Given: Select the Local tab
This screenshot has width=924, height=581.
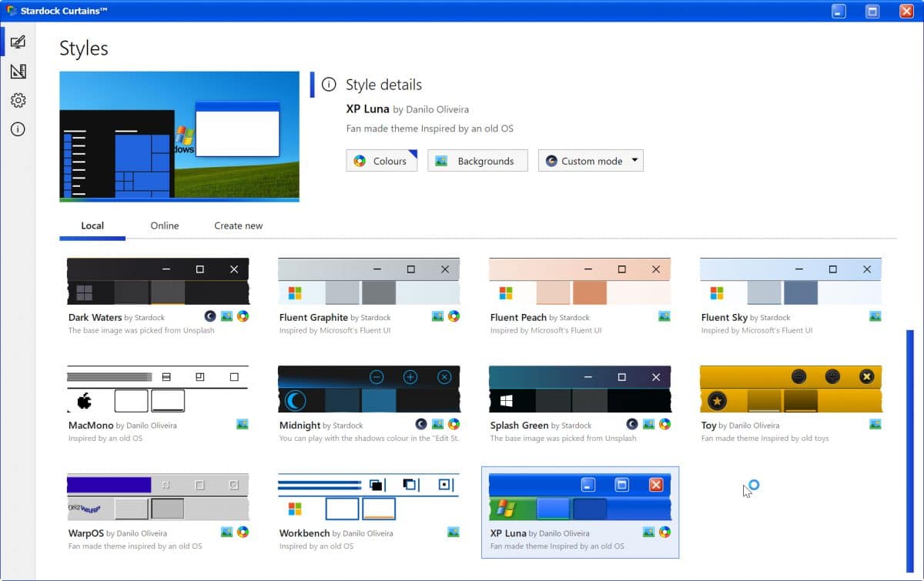Looking at the screenshot, I should click(92, 225).
